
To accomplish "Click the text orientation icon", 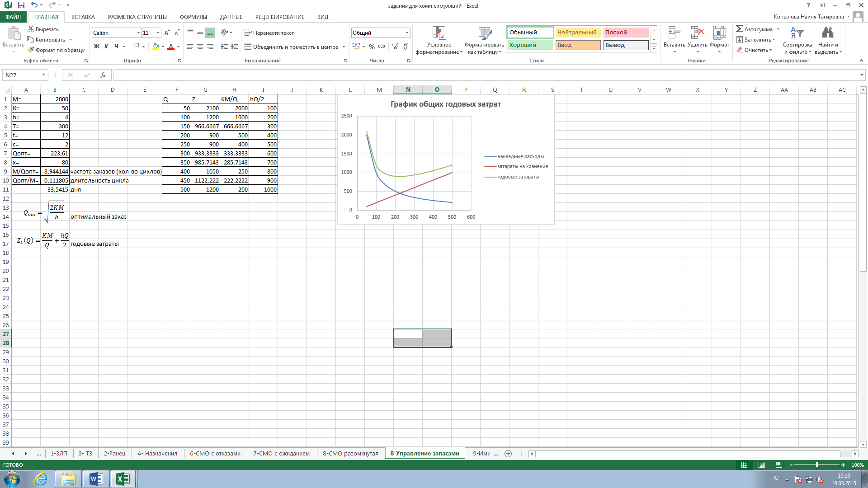I will pyautogui.click(x=224, y=33).
